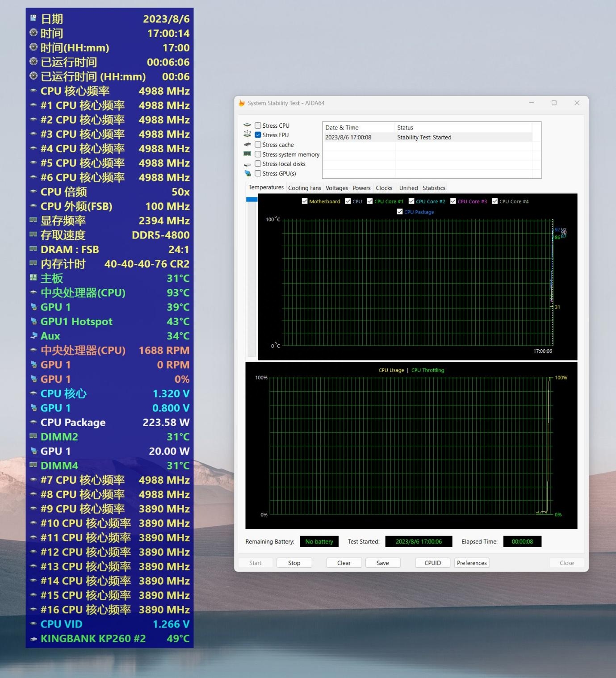Click the memory module icon beside Stress system memory

coord(247,154)
